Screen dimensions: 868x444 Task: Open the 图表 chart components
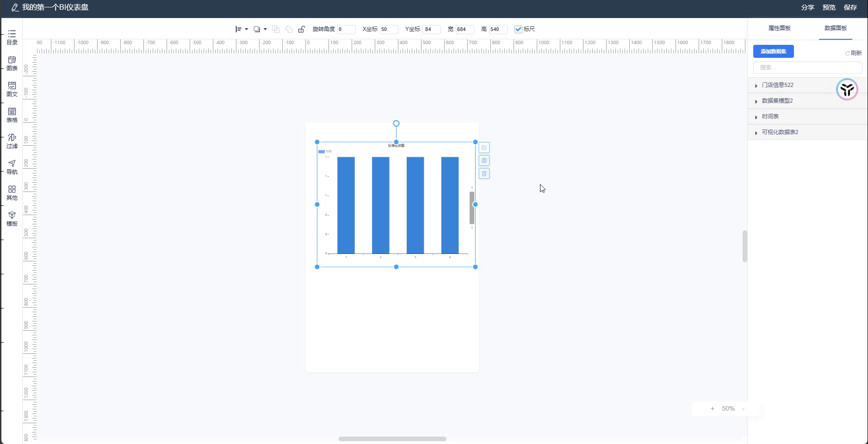tap(12, 63)
